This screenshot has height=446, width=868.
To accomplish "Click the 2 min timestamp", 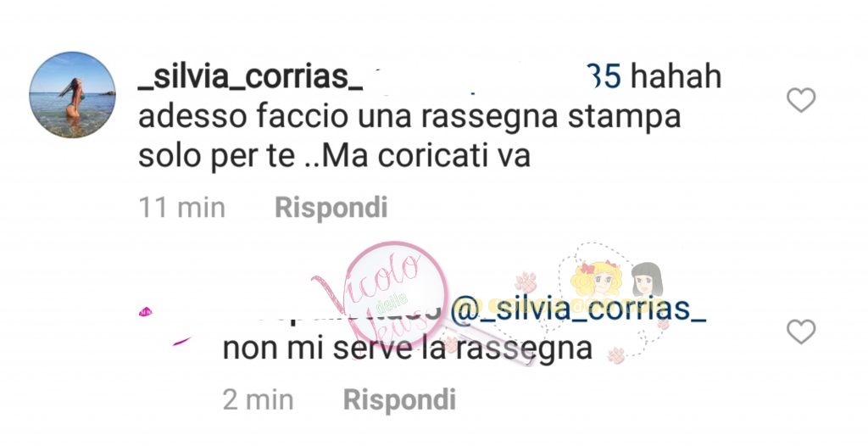I will 258,399.
